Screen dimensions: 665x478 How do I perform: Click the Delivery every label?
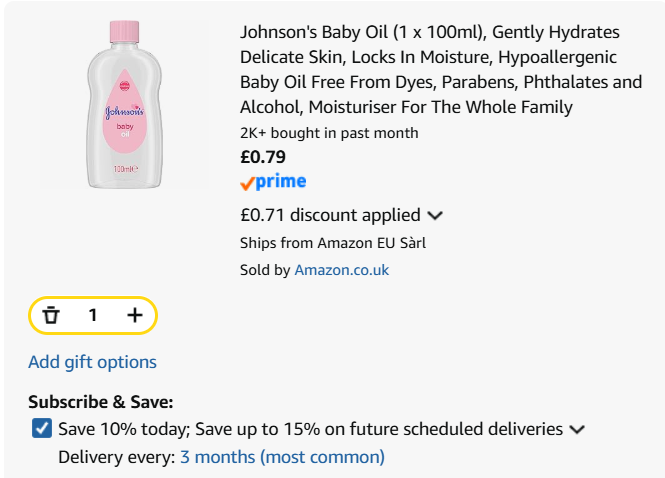(117, 457)
